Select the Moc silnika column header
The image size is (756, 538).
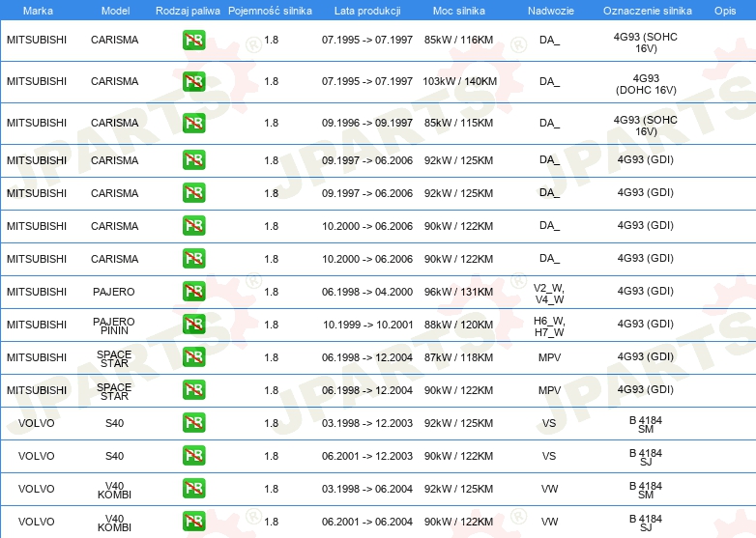click(x=459, y=11)
